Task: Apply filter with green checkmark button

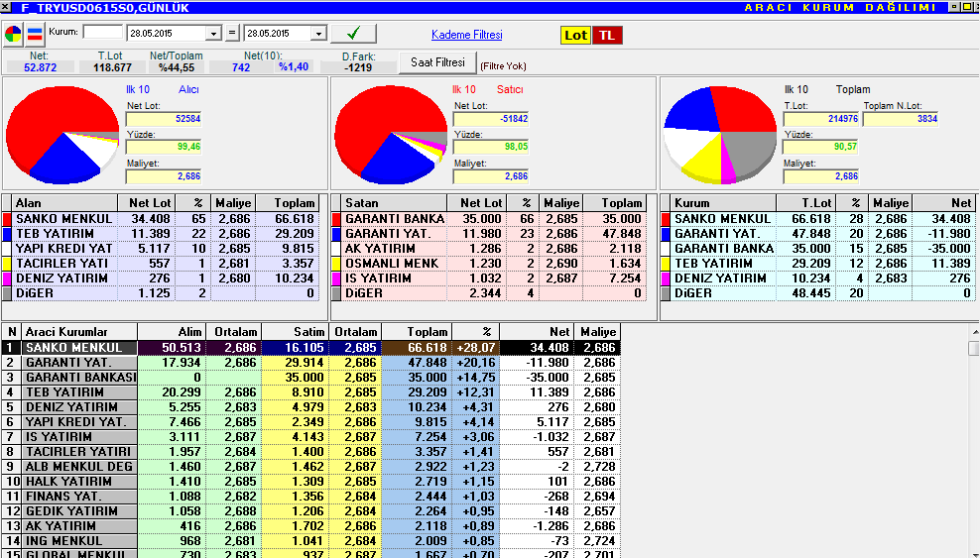Action: coord(353,33)
